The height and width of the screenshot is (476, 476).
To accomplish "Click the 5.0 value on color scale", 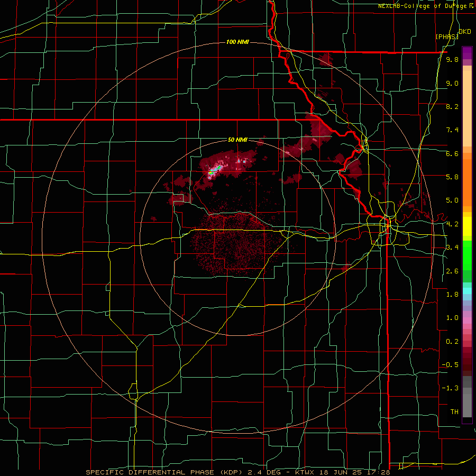I will [452, 200].
